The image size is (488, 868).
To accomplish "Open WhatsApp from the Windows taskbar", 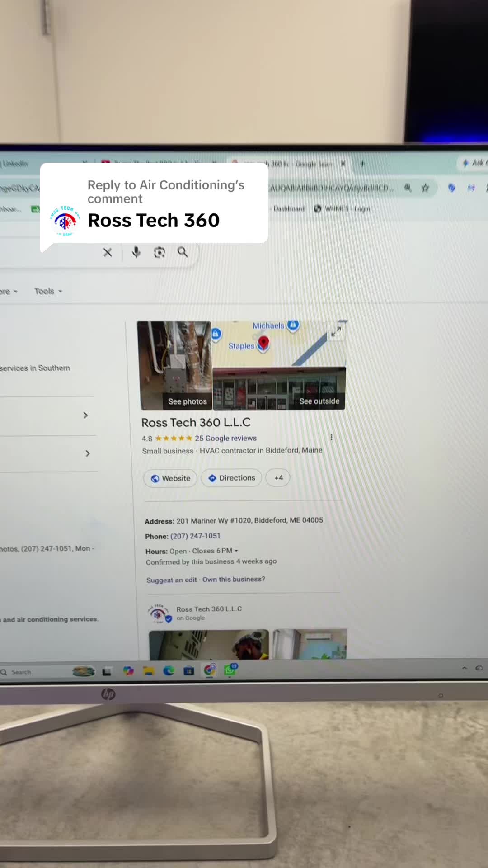I will click(x=230, y=669).
